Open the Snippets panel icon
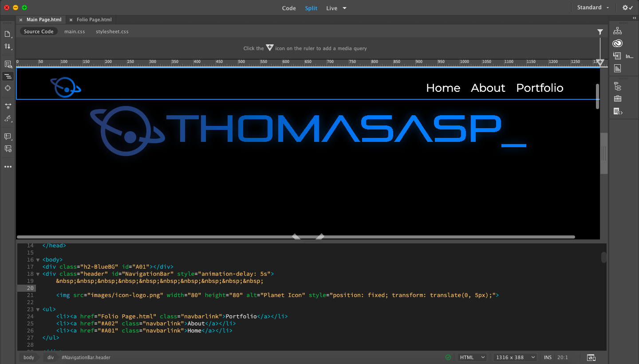Screen dimensions: 639x364 pyautogui.click(x=618, y=111)
